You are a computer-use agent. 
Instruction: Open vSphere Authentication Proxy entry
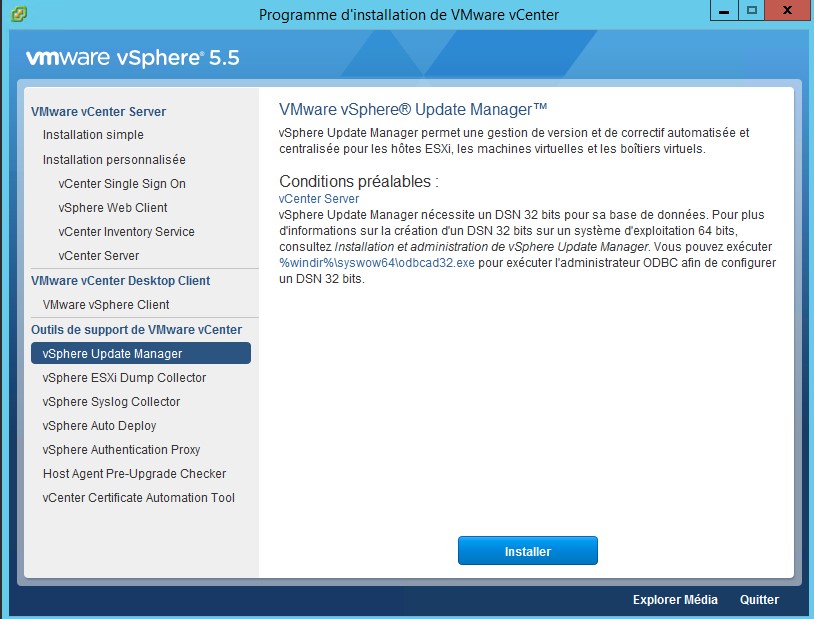pos(121,450)
